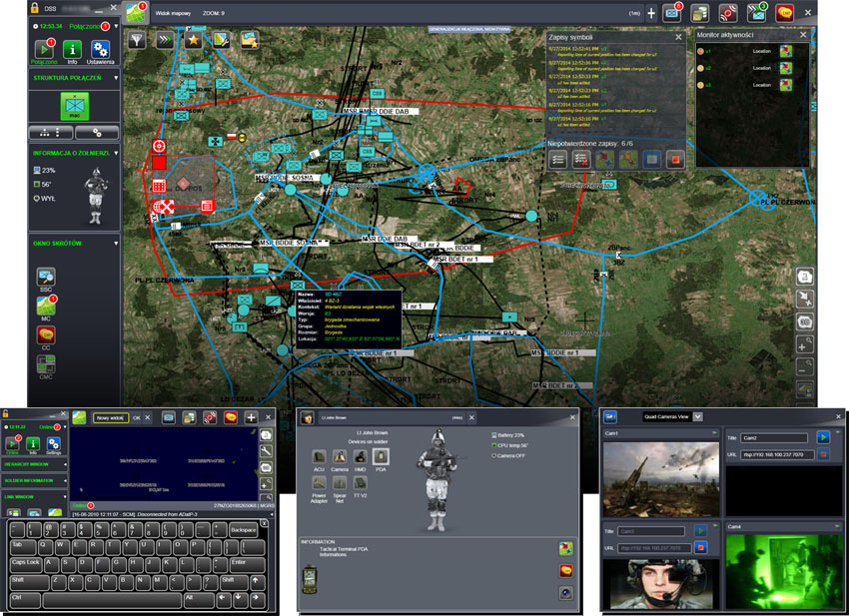Expand the Połączono status dropdown arrow
The image size is (849, 616).
[x=116, y=26]
